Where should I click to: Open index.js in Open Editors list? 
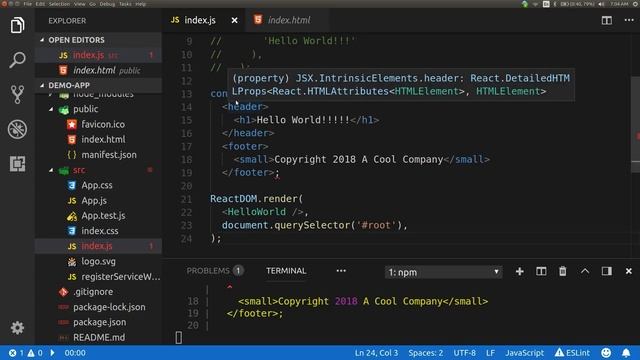98,55
